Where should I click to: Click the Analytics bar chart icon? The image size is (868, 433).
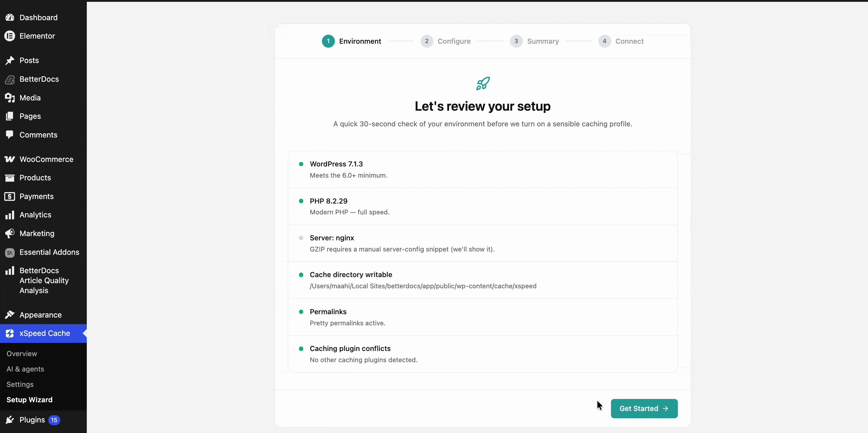(x=10, y=215)
